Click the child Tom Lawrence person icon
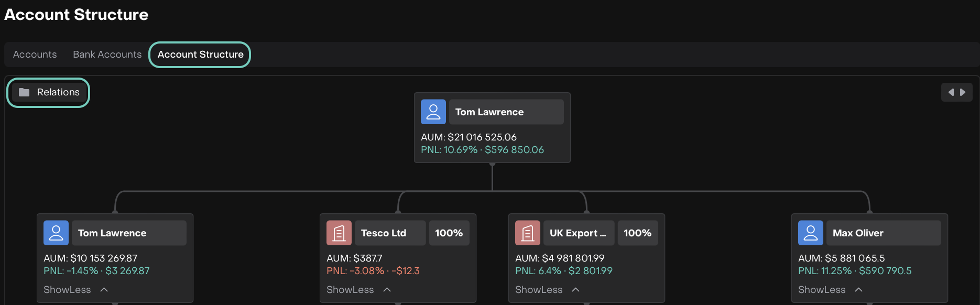This screenshot has width=980, height=305. tap(56, 233)
